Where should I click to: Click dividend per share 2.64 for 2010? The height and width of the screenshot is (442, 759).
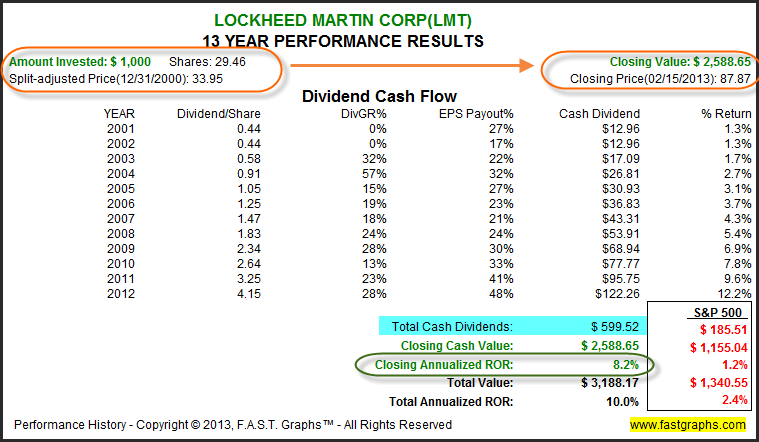tap(249, 264)
